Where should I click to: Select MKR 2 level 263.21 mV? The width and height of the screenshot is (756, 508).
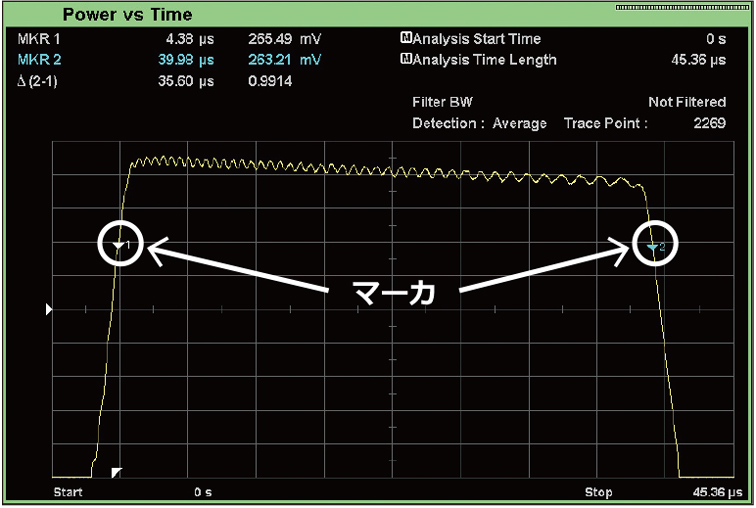tap(284, 60)
